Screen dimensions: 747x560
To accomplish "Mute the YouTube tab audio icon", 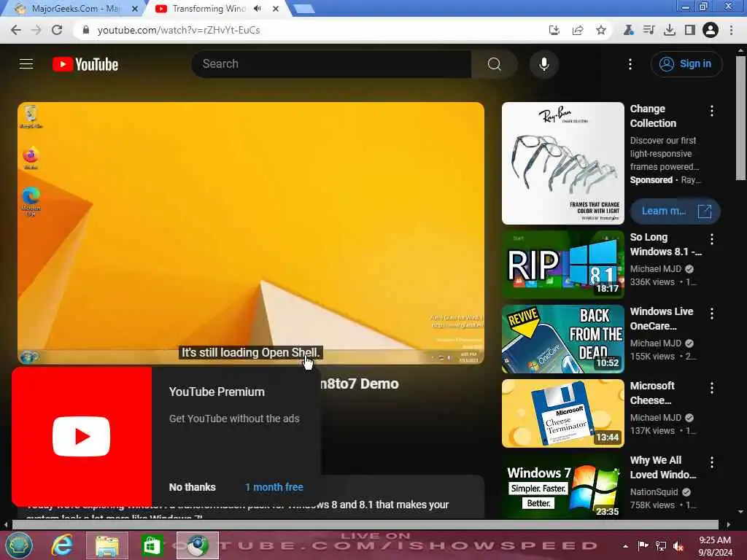I will tap(258, 9).
